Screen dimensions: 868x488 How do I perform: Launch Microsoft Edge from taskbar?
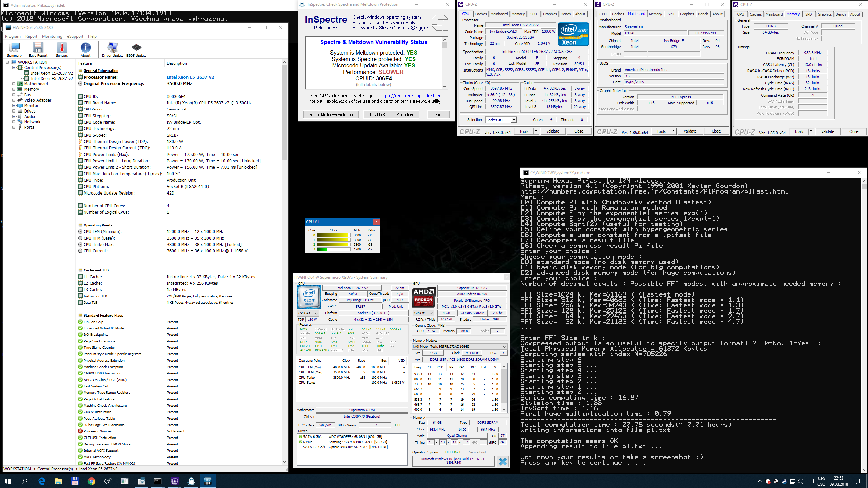[x=42, y=481]
